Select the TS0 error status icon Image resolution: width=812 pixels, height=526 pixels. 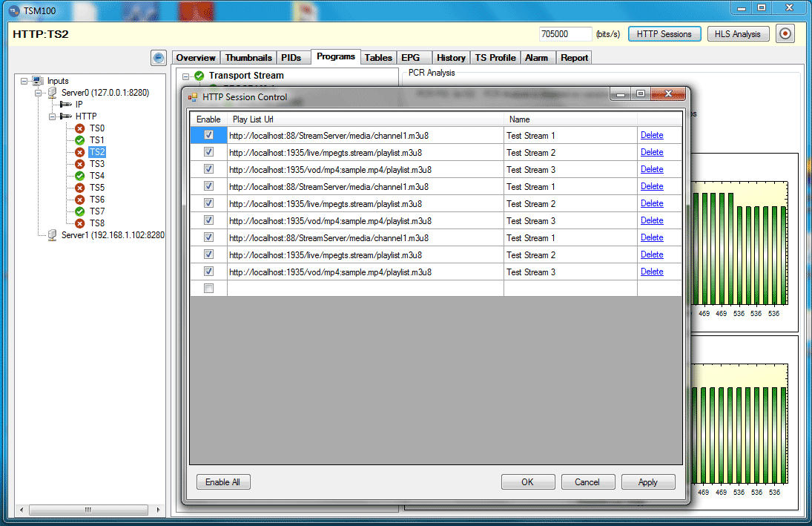tap(80, 128)
